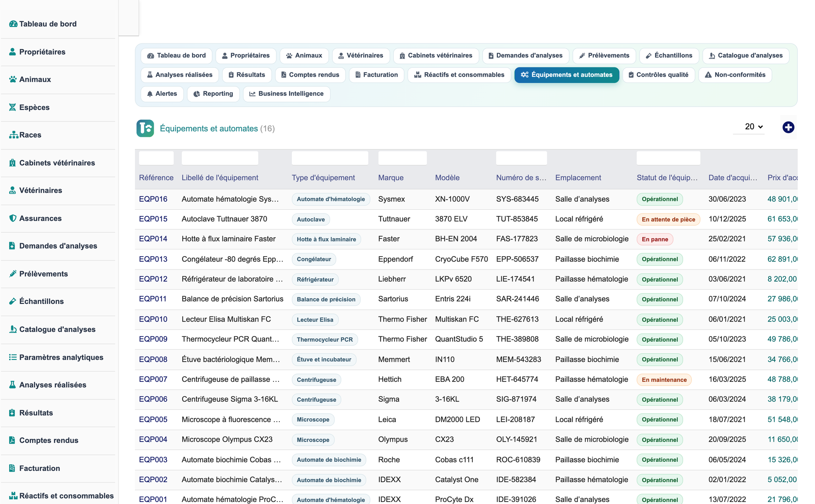The image size is (815, 504).
Task: Click the Assurances shield icon in sidebar
Action: pyautogui.click(x=13, y=219)
